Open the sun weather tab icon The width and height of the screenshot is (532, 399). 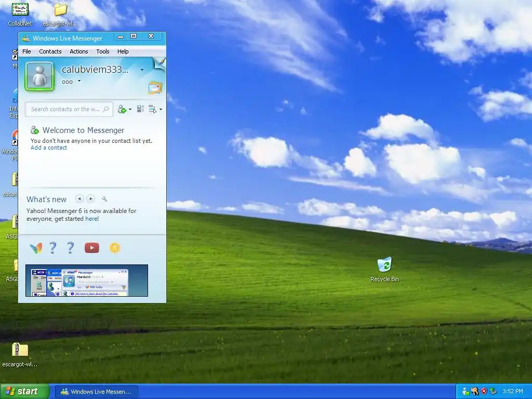tap(115, 248)
